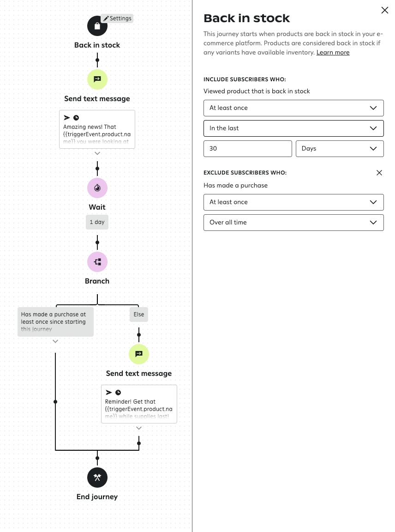Viewport: 395px width, 532px height.
Task: Open the viewed product 'At least once' dropdown
Action: (x=293, y=108)
